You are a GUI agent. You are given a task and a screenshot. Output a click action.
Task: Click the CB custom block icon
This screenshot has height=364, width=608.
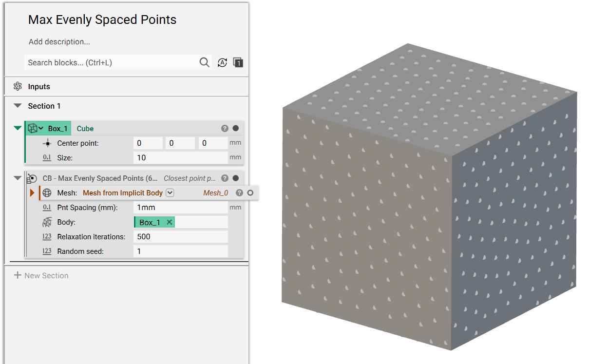coord(32,178)
